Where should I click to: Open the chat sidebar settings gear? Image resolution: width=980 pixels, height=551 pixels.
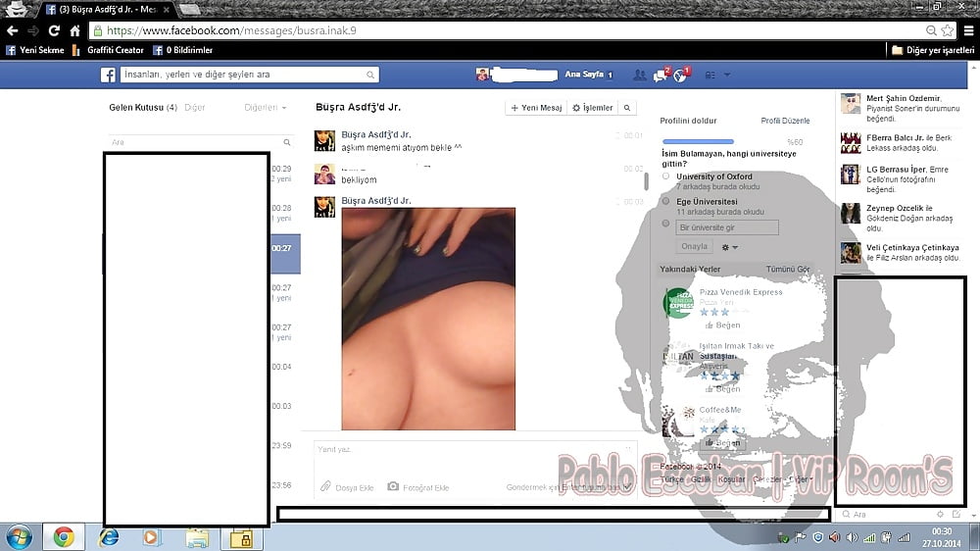point(940,514)
